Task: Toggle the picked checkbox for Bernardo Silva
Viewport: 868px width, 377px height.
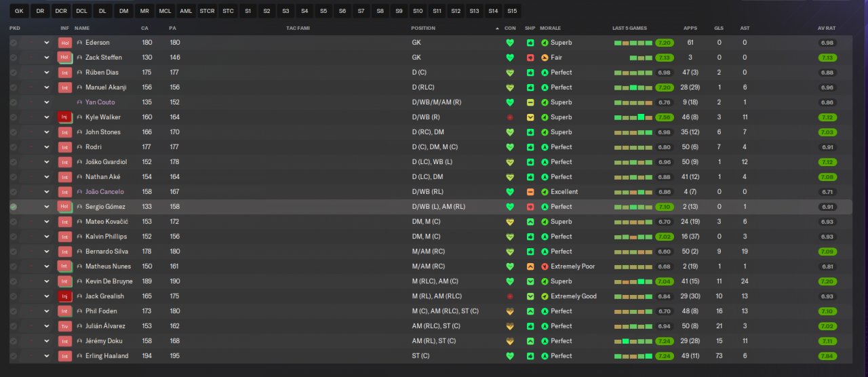Action: pos(14,252)
